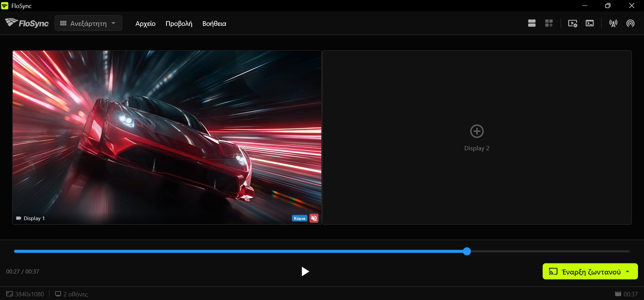This screenshot has width=644, height=300.
Task: Start live with Έναρξη ζωντανού button
Action: tap(585, 271)
